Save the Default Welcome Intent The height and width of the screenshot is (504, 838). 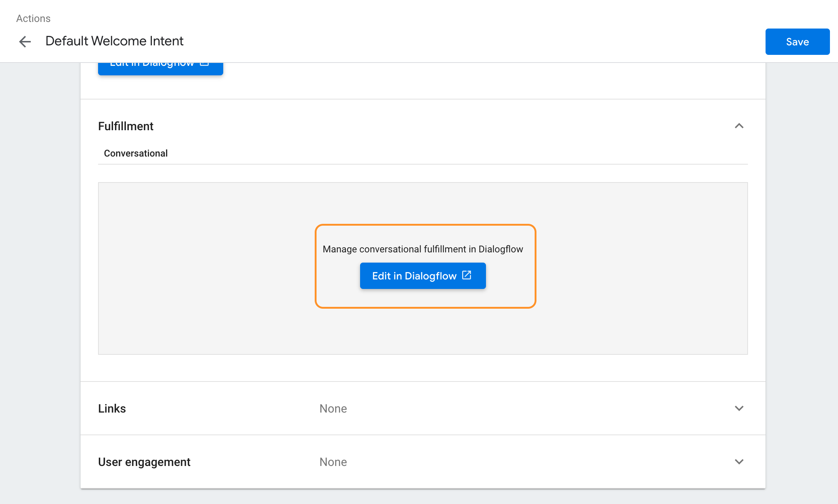click(x=797, y=42)
